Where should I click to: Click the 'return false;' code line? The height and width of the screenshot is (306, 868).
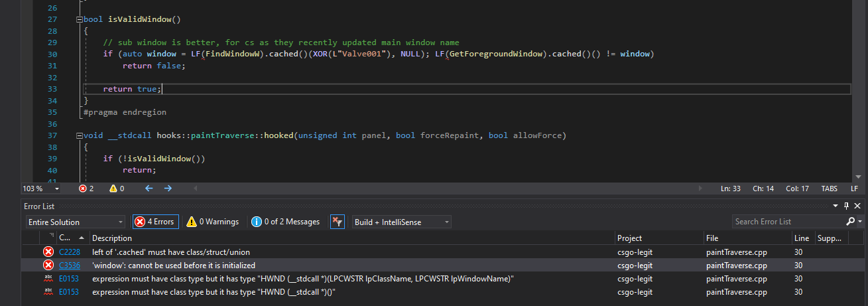pyautogui.click(x=154, y=66)
